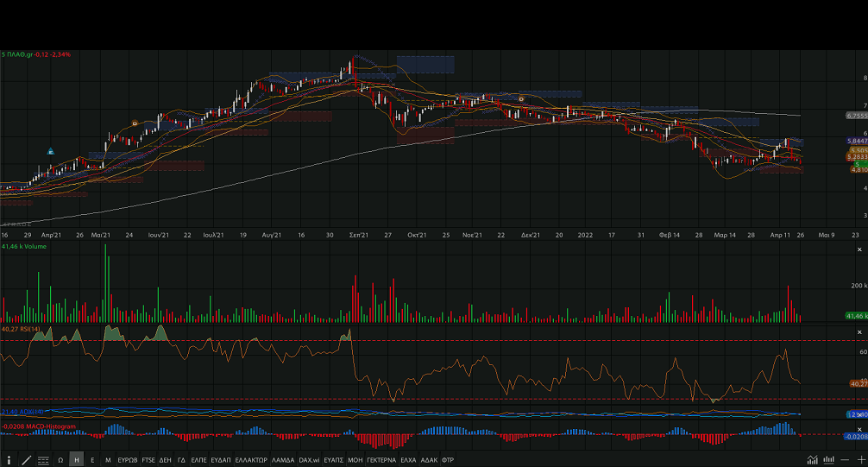The width and height of the screenshot is (868, 467).
Task: Click the orange dividend D marker near Μαϊ'21
Action: 134,123
